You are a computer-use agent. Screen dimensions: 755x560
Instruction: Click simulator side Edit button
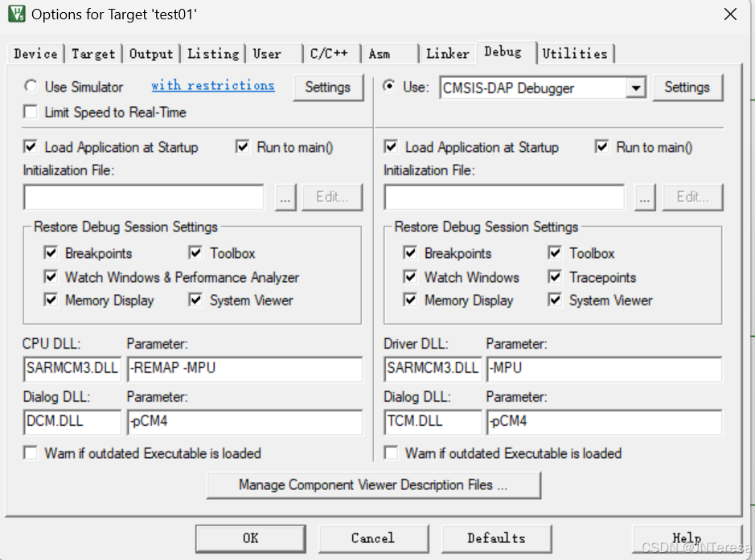coord(332,198)
